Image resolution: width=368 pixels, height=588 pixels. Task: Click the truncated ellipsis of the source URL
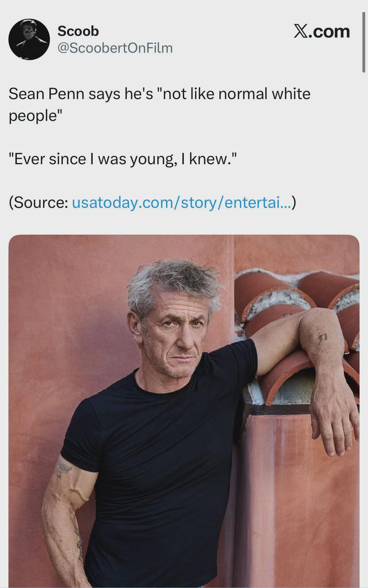click(x=286, y=203)
